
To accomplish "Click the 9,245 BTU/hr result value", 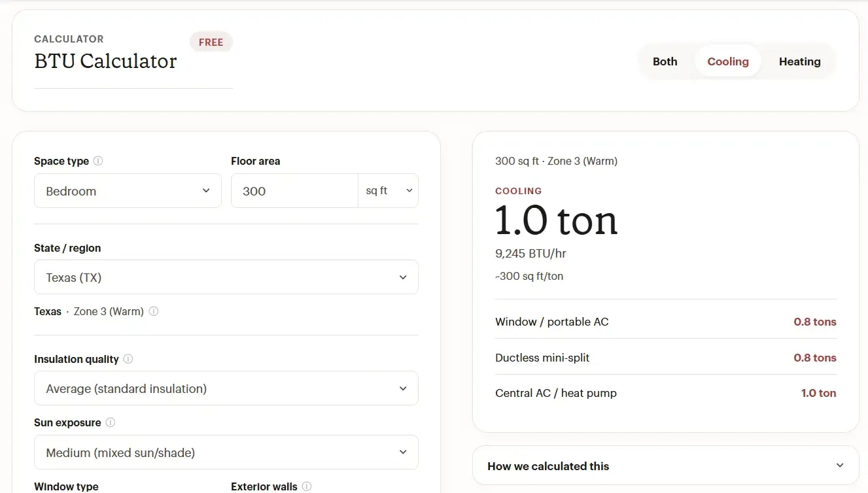I will [531, 254].
